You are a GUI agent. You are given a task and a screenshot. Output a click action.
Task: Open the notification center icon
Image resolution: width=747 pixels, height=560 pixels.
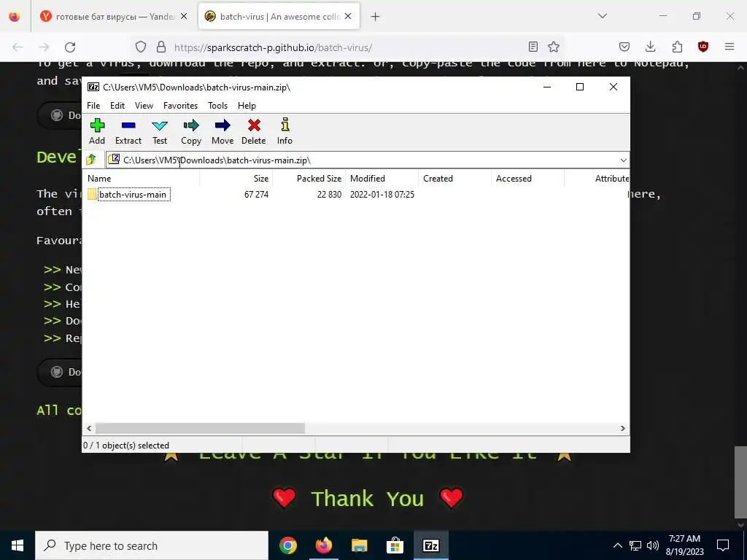point(723,545)
